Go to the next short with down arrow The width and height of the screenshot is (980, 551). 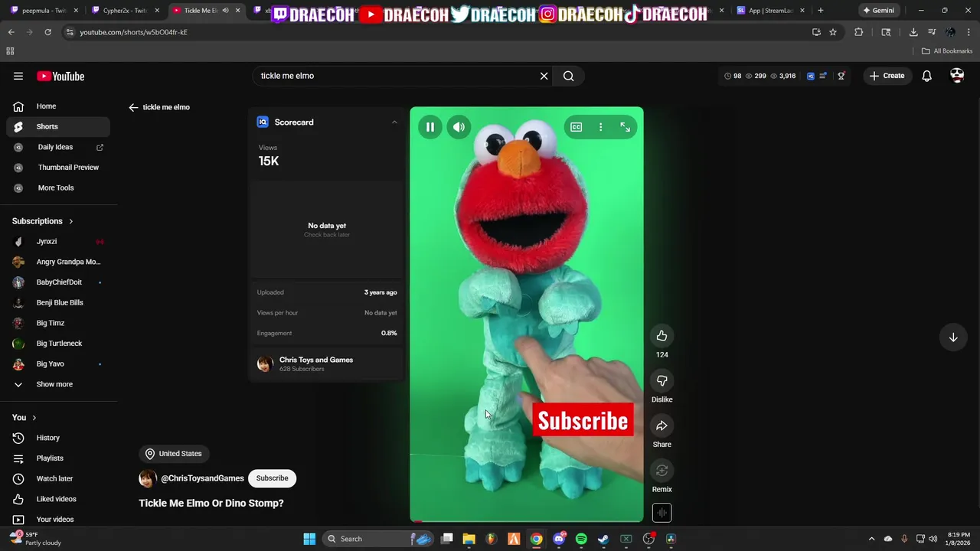[953, 337]
